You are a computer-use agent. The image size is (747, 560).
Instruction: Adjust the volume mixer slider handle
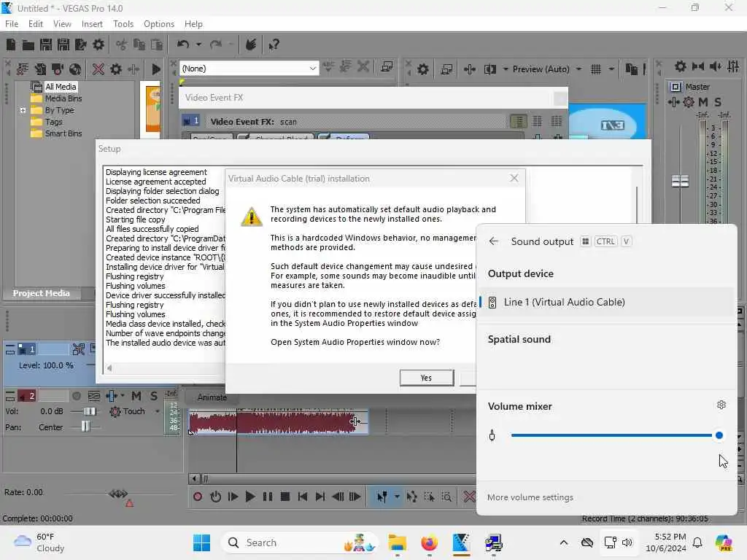pyautogui.click(x=719, y=435)
